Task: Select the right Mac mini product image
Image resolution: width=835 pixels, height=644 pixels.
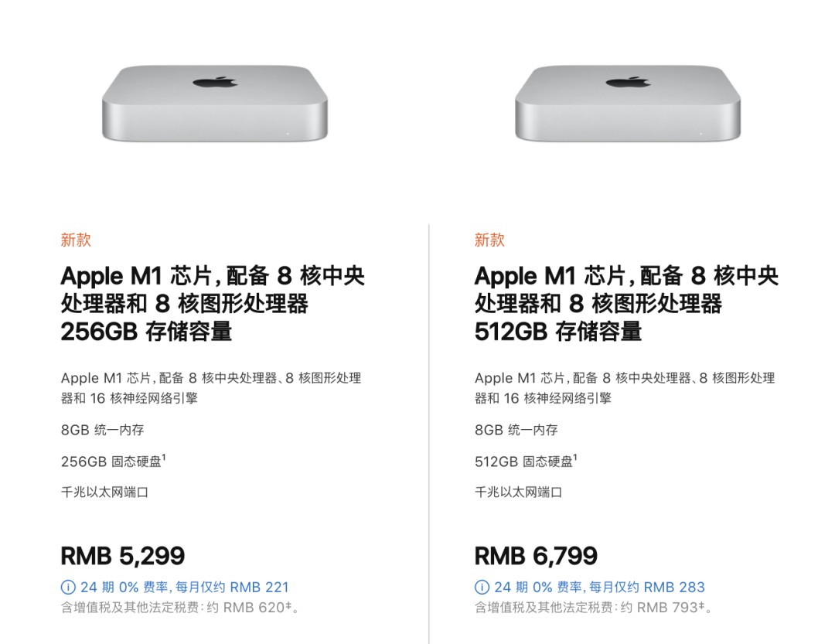Action: click(628, 103)
